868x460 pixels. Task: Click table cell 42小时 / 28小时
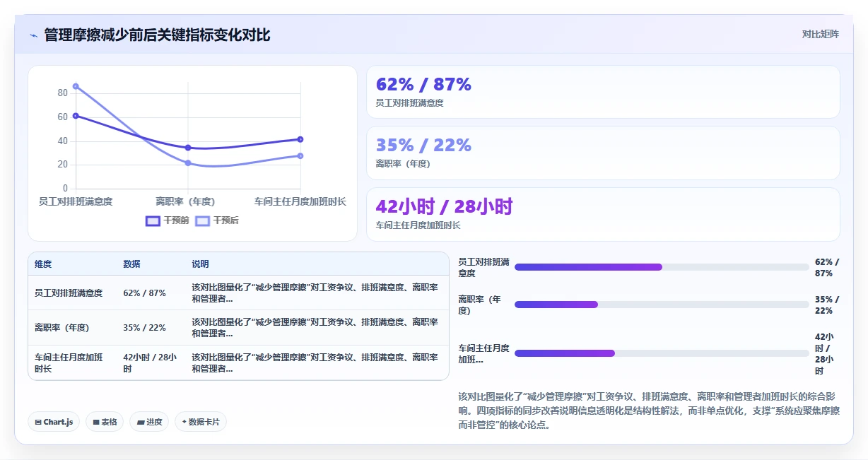(150, 363)
